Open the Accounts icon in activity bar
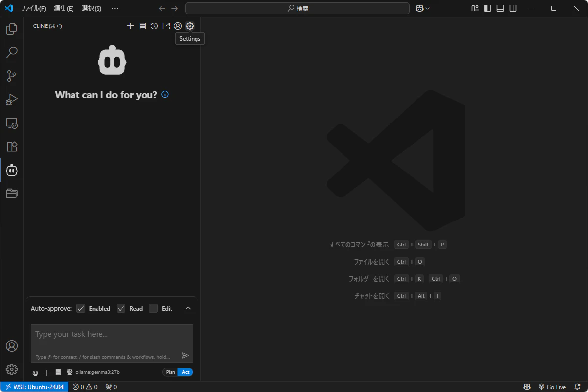Viewport: 588px width, 392px height. click(12, 346)
